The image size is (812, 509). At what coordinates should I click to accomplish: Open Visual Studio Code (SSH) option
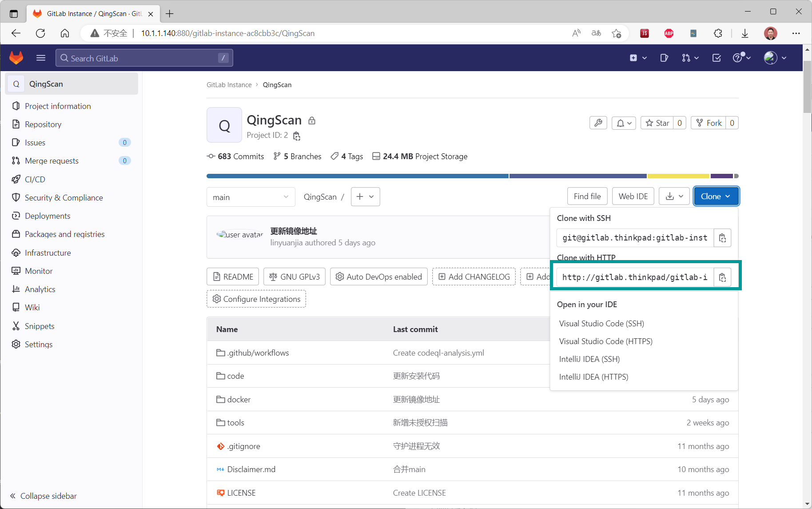601,324
